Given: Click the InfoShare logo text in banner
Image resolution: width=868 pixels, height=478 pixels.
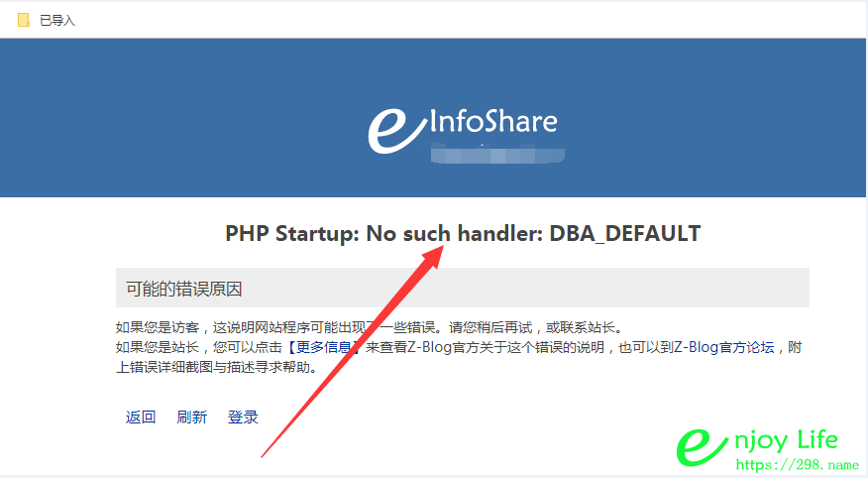Looking at the screenshot, I should 493,122.
